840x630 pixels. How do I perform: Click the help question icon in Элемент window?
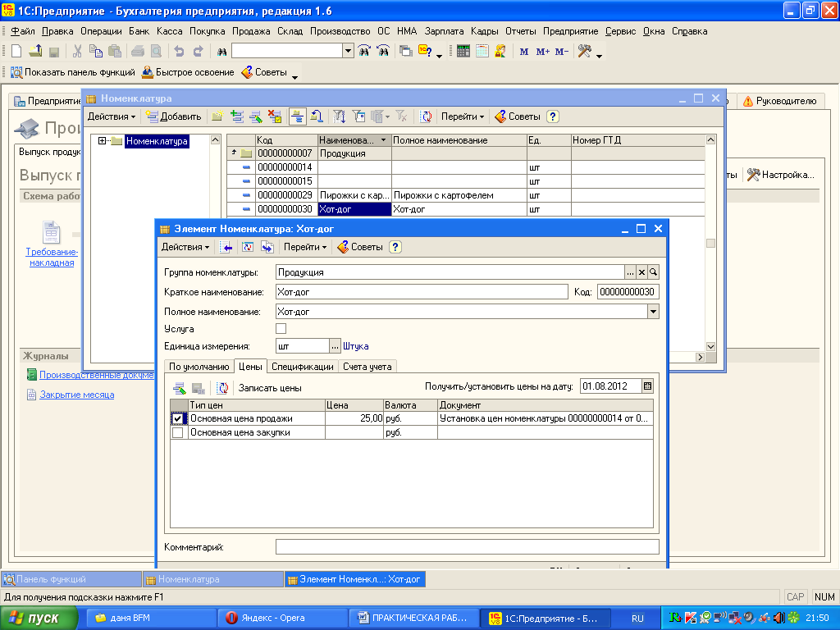coord(395,247)
